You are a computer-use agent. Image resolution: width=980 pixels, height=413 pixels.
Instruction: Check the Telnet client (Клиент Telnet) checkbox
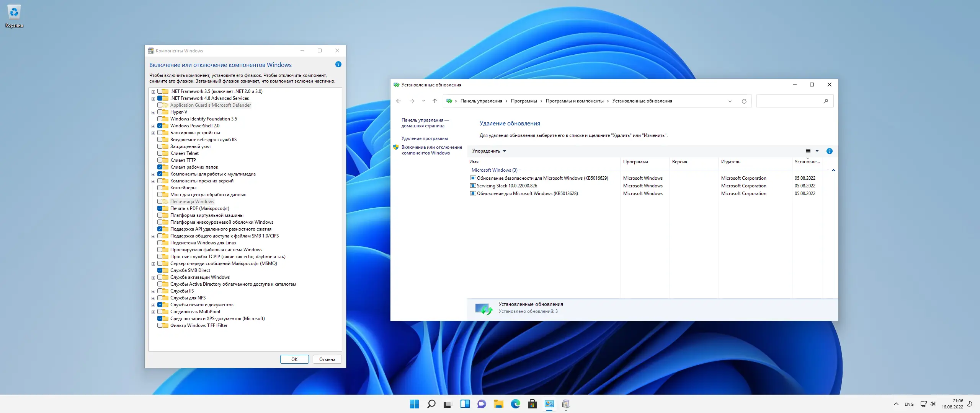[160, 153]
